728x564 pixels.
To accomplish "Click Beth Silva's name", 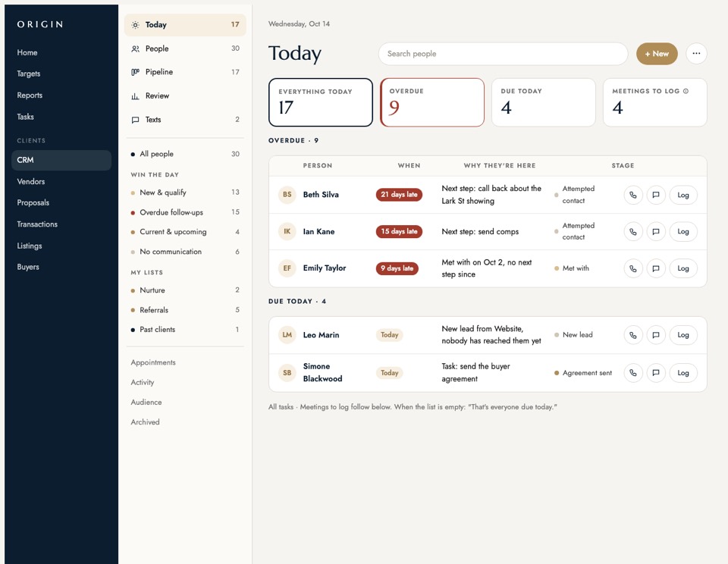I will [x=321, y=195].
